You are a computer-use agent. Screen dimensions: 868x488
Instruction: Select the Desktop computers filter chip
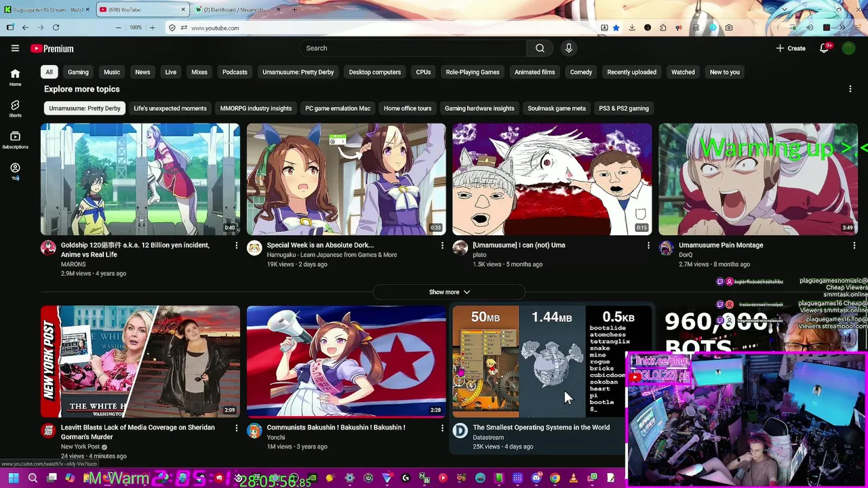point(375,72)
